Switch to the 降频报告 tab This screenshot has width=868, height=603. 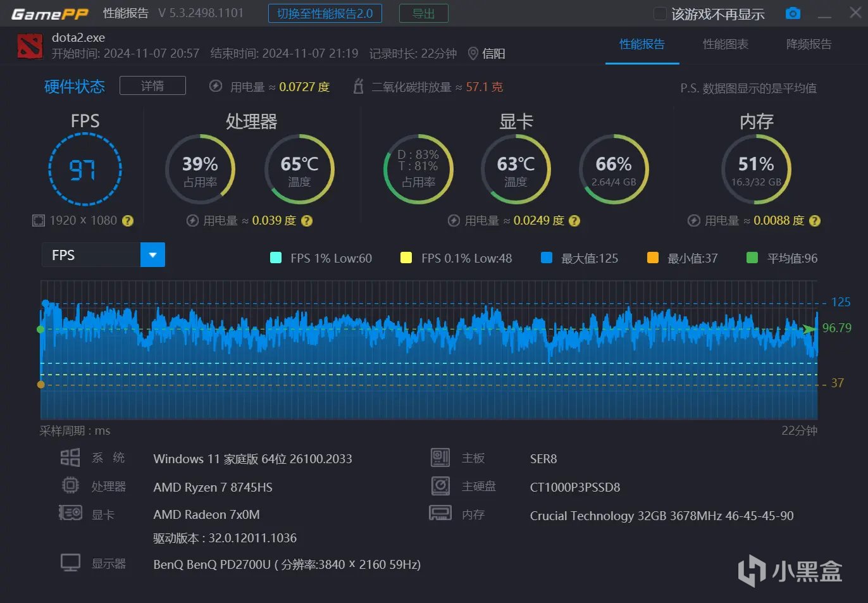809,44
